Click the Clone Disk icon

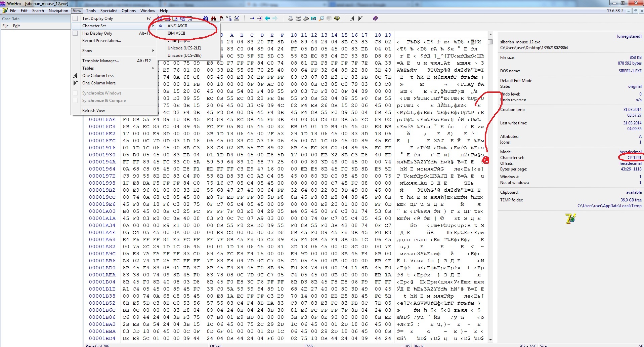tap(291, 18)
